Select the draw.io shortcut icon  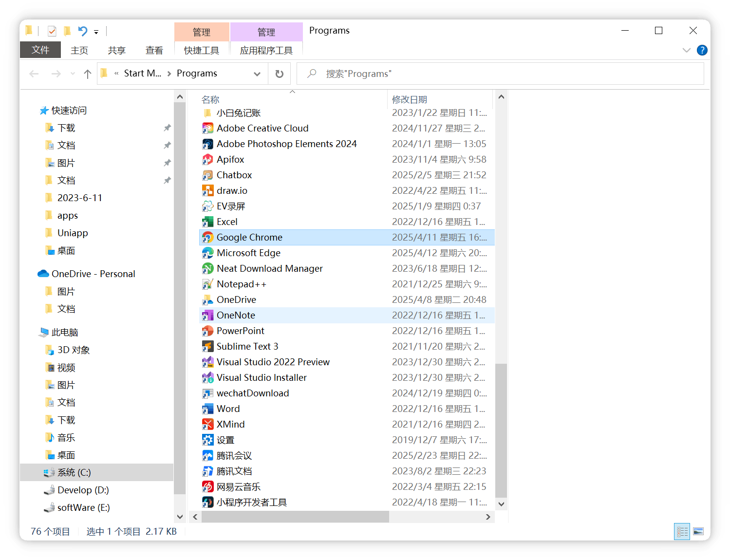[x=207, y=190]
